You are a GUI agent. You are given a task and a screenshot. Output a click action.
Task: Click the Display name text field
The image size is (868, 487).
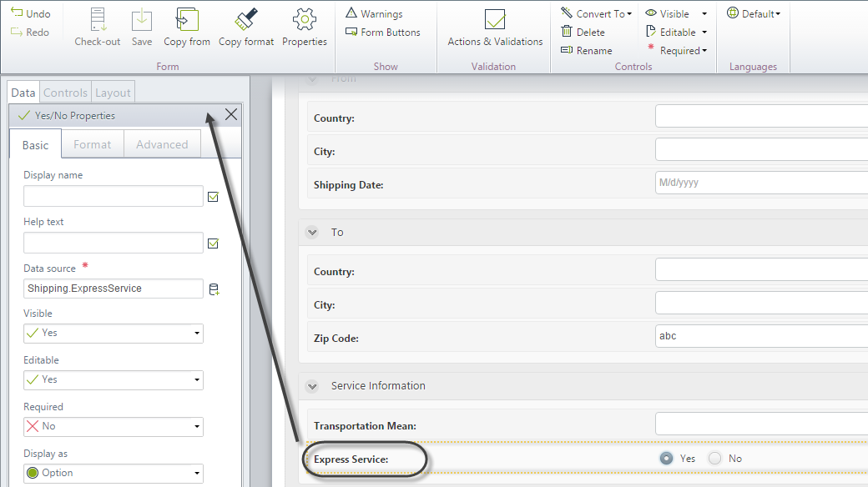(113, 196)
